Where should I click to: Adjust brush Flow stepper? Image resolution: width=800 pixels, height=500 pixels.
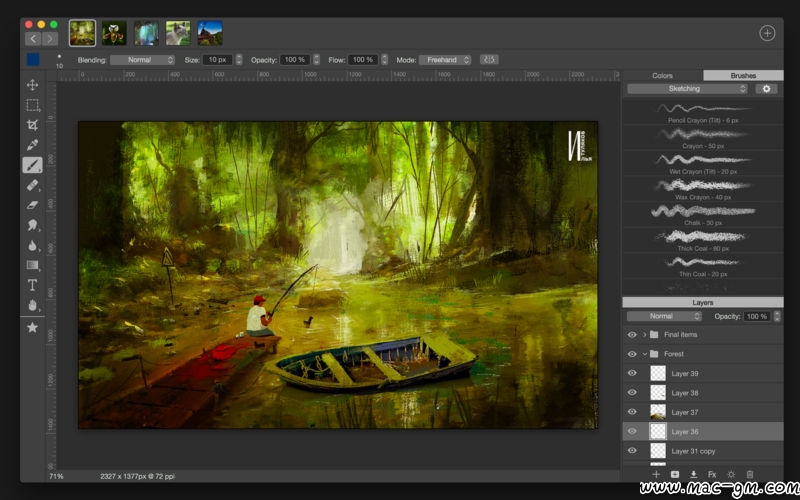(384, 60)
